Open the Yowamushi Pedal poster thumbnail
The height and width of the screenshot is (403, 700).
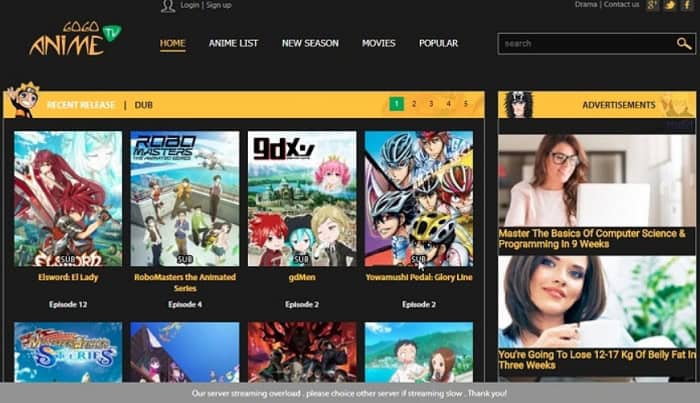[419, 199]
